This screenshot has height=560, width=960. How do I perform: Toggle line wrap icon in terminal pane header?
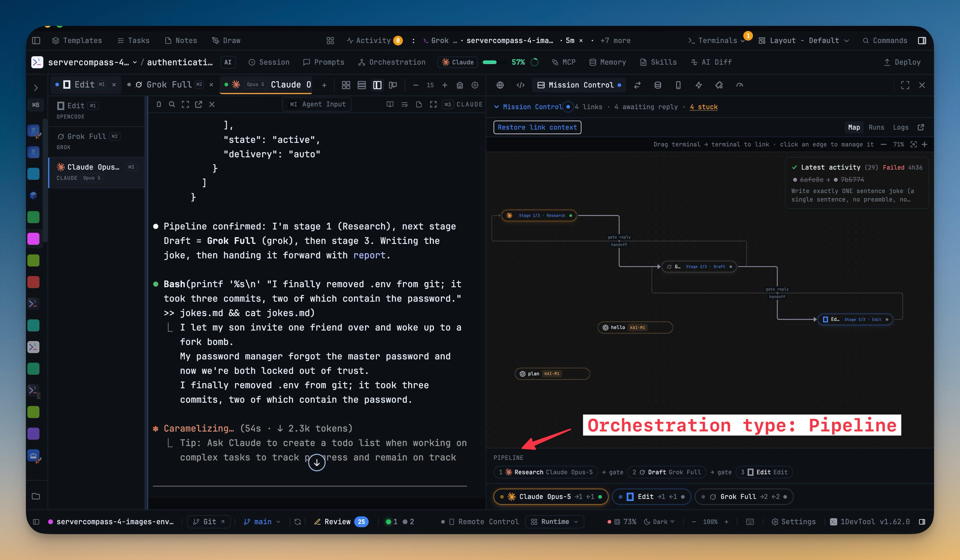click(x=404, y=104)
